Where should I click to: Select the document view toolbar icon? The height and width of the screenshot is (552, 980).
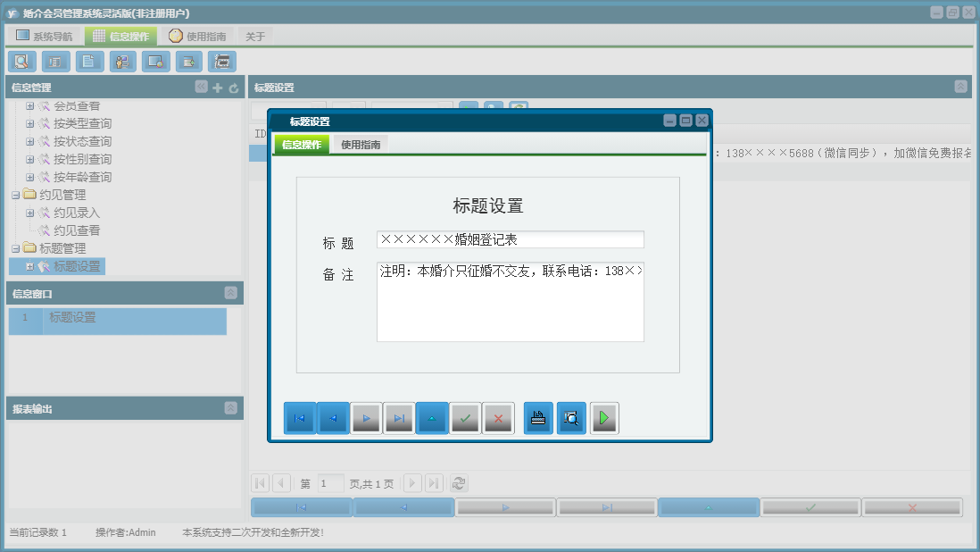click(x=88, y=61)
